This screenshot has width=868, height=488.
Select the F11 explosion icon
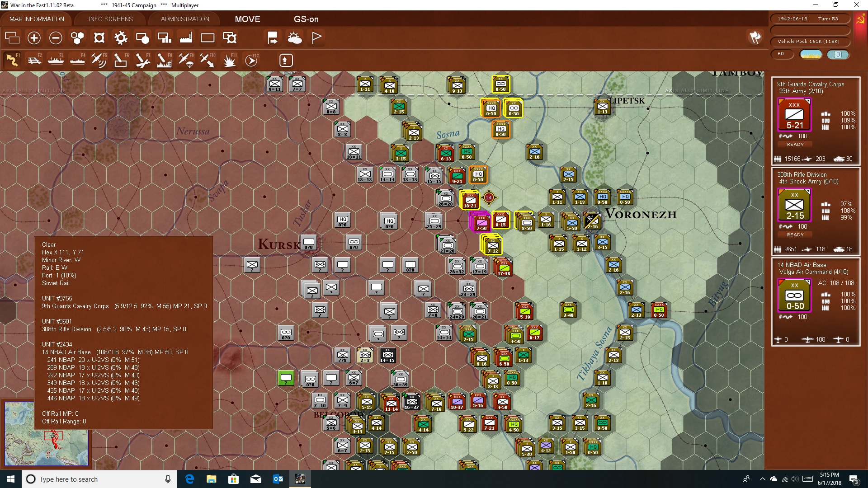click(x=229, y=60)
